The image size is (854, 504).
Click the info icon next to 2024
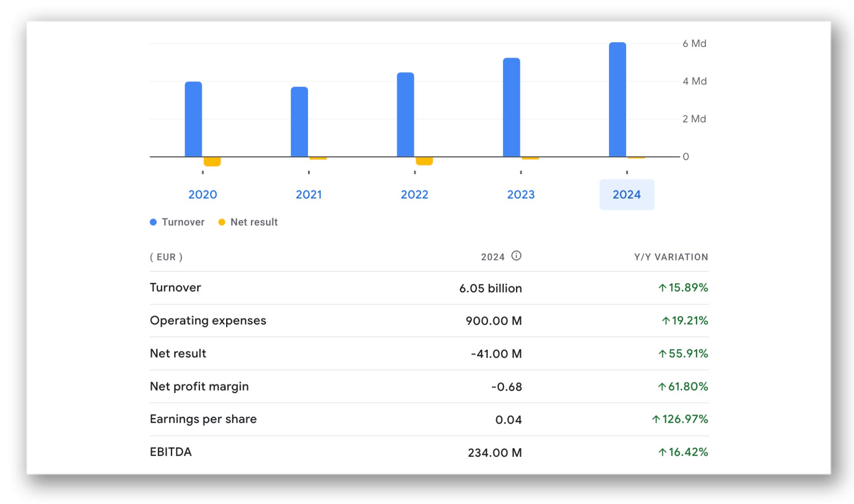click(516, 256)
